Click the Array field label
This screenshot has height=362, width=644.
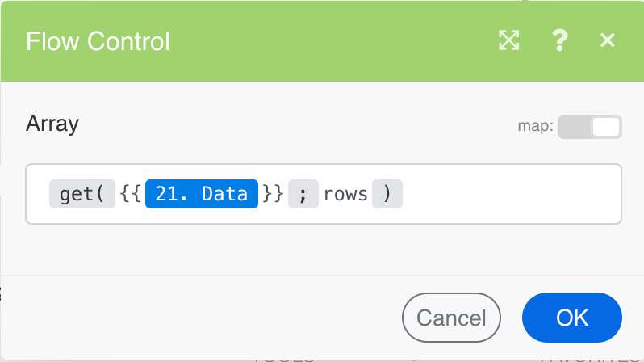click(x=52, y=124)
